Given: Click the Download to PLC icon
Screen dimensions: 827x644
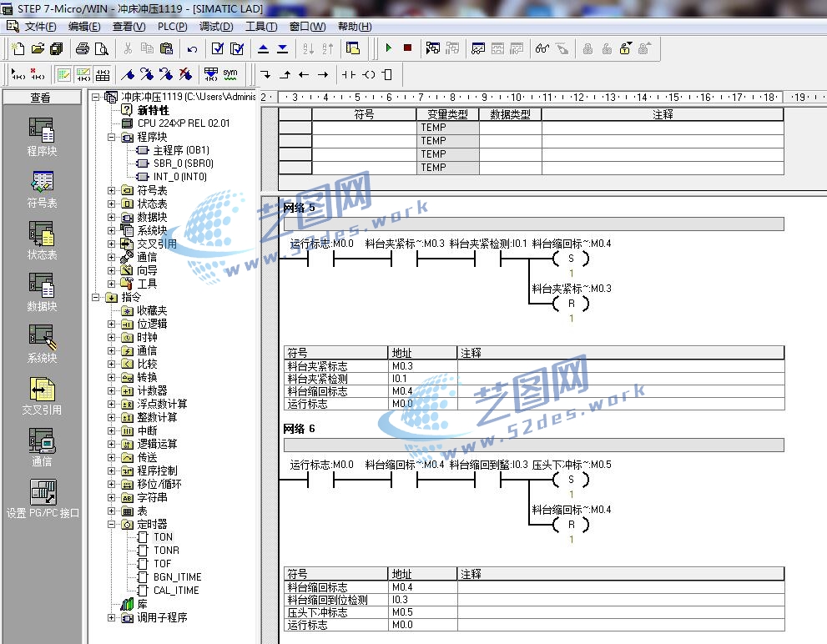Looking at the screenshot, I should pos(283,48).
